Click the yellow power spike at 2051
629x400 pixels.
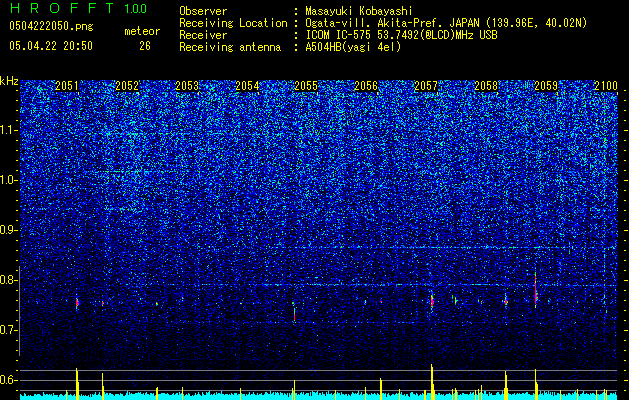point(77,383)
